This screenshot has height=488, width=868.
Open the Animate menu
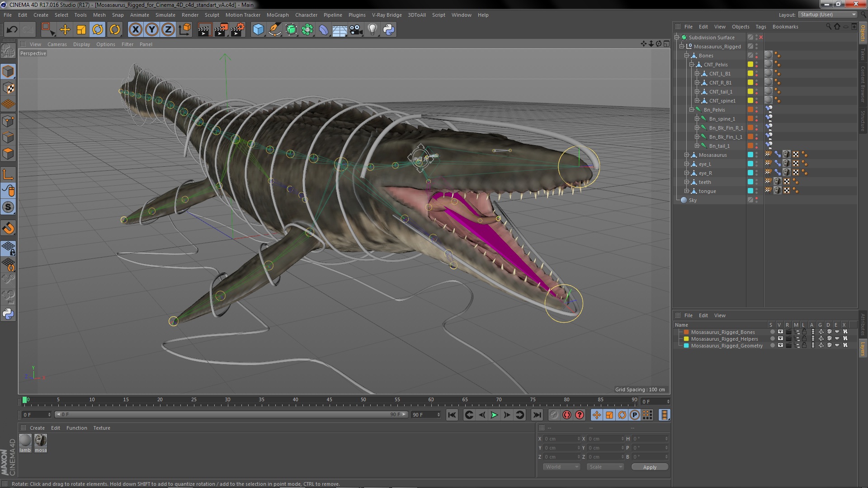click(139, 15)
